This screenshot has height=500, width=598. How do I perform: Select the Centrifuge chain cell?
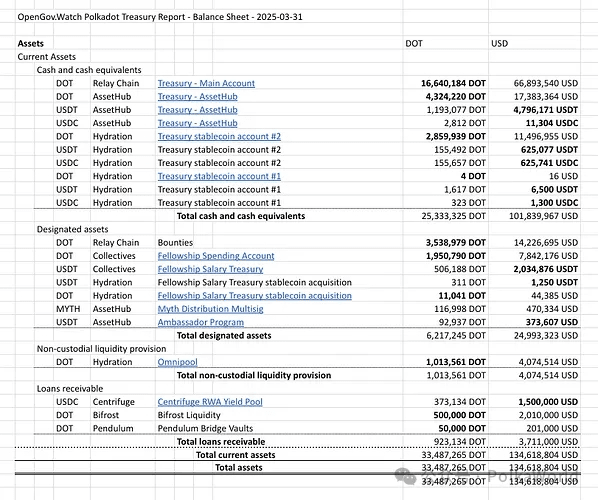(x=114, y=402)
